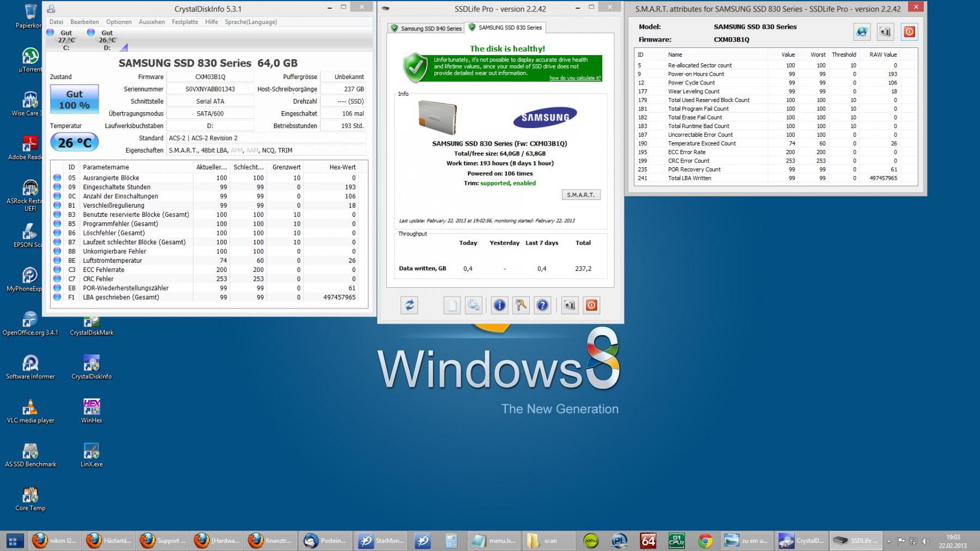Viewport: 980px width, 551px height.
Task: Open AS SSD Benchmark desktop icon
Action: [x=31, y=455]
